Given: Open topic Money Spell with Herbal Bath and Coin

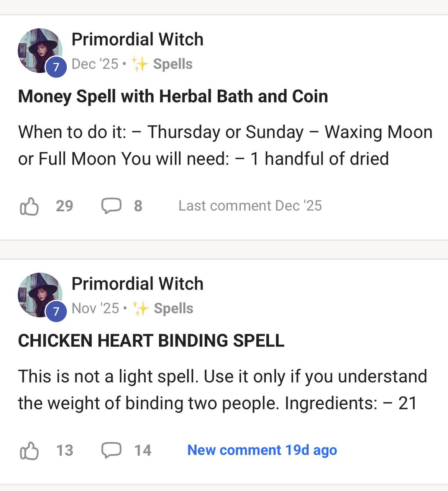Looking at the screenshot, I should coord(173,96).
